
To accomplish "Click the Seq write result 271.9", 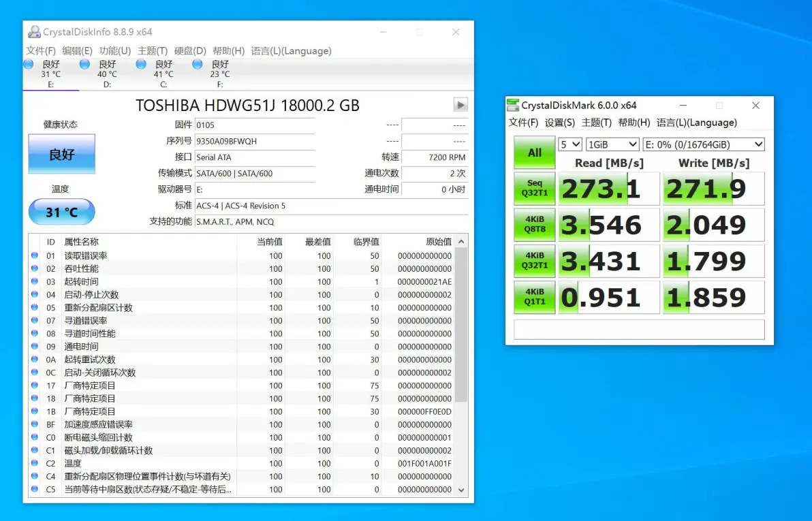I will 714,189.
